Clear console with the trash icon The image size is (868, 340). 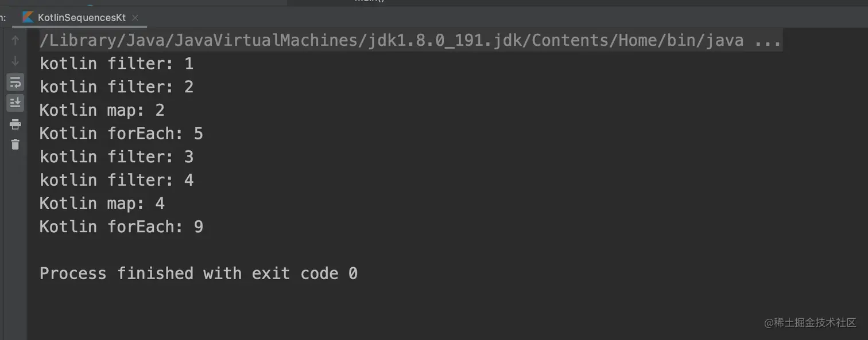15,144
